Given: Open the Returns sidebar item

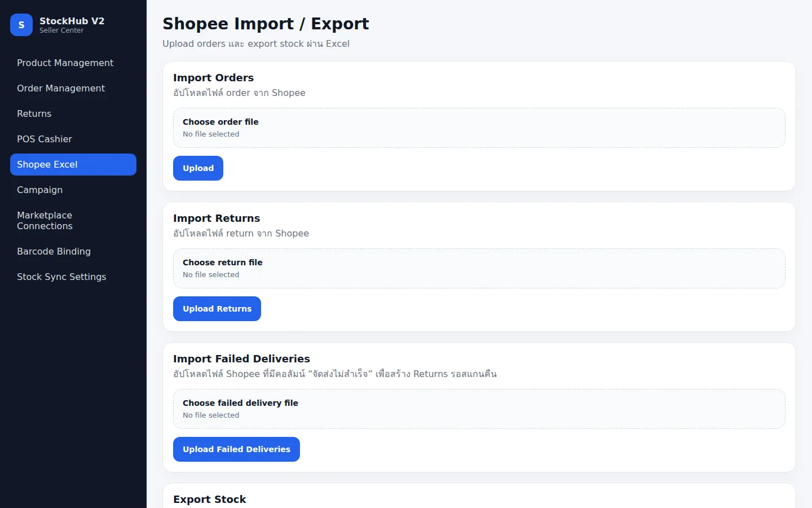Looking at the screenshot, I should pyautogui.click(x=73, y=113).
